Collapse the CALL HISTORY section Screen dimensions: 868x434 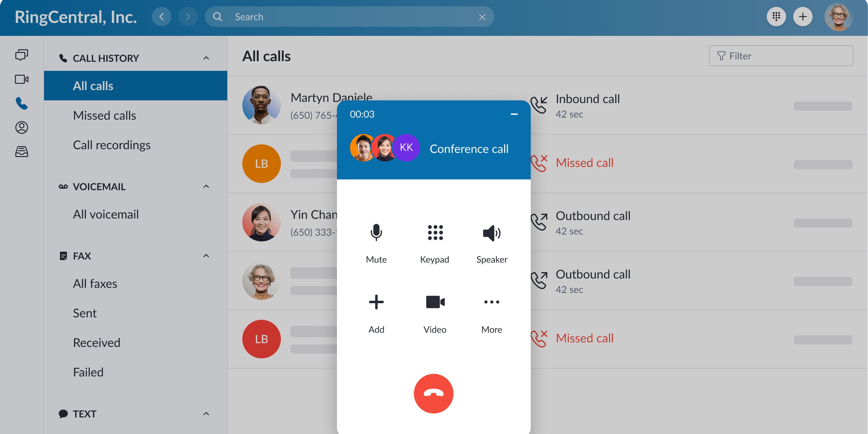pyautogui.click(x=206, y=58)
